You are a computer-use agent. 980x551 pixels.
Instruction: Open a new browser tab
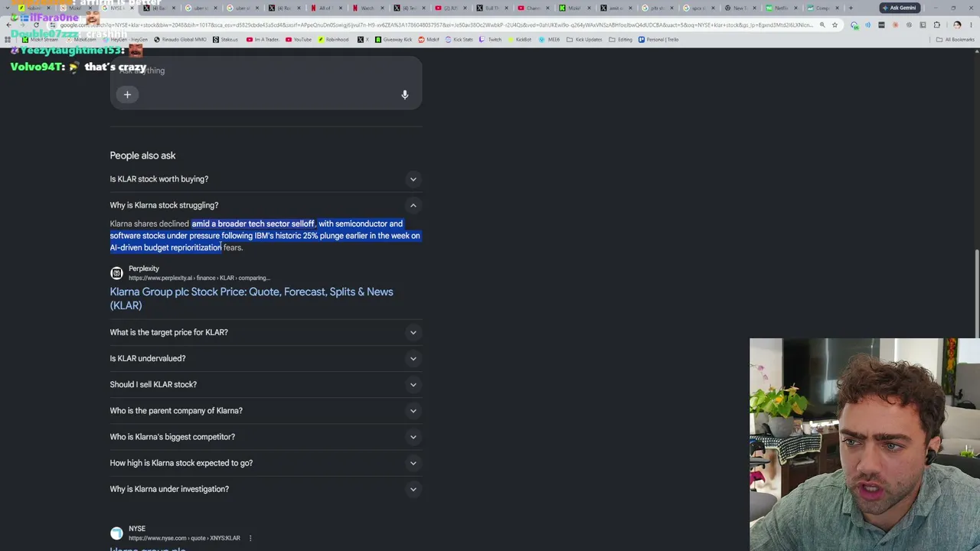[x=851, y=8]
